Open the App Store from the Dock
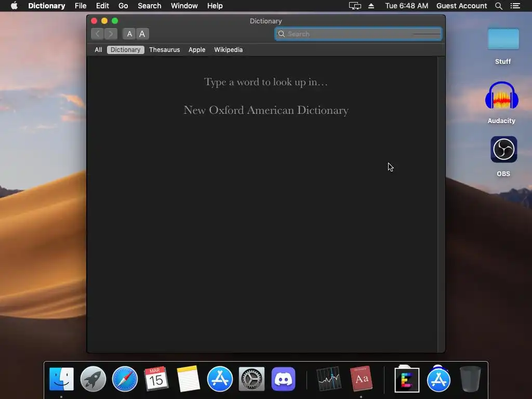Image resolution: width=532 pixels, height=399 pixels. point(220,379)
